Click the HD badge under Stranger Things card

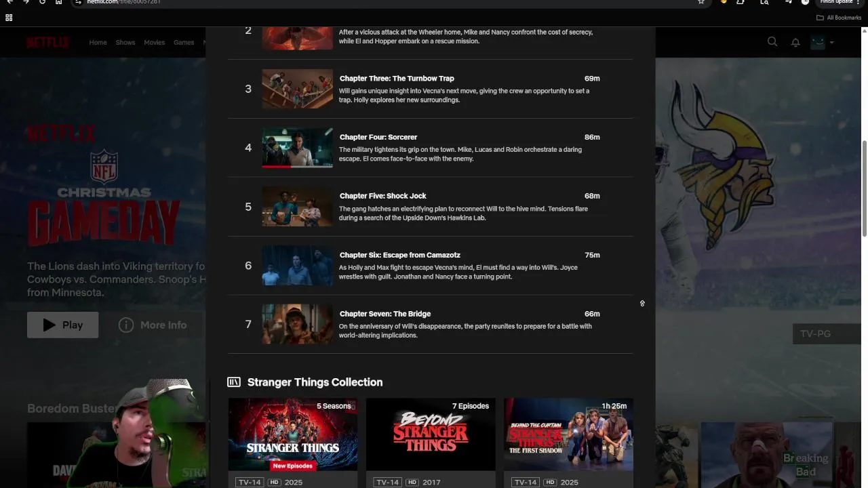(x=274, y=482)
